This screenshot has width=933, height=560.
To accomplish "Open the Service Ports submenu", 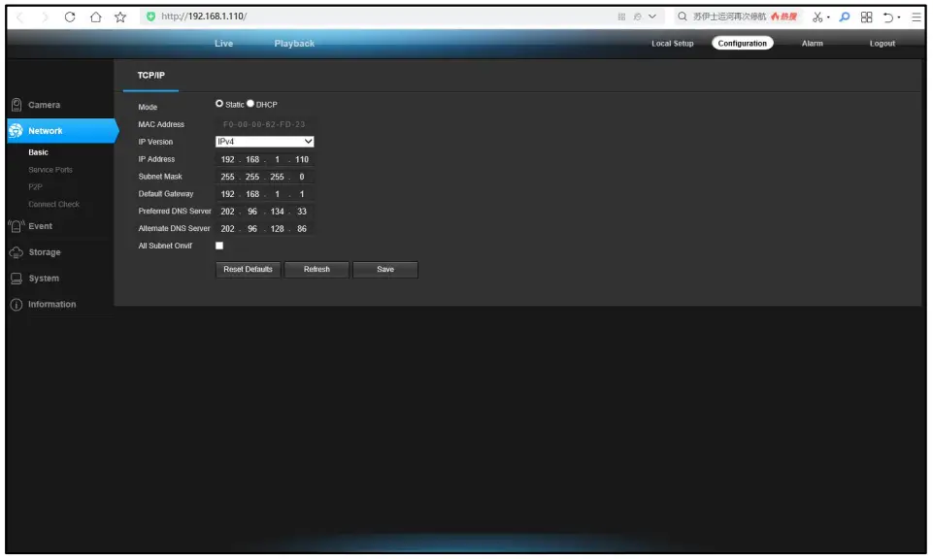I will tap(50, 170).
